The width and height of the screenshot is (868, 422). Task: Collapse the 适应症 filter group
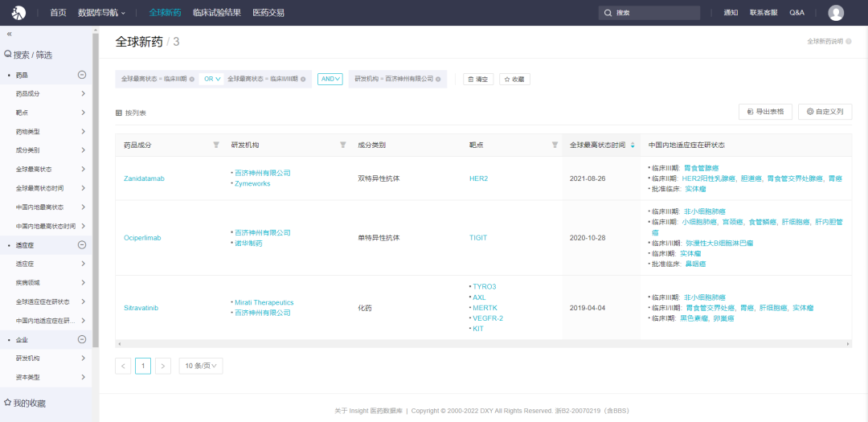coord(82,244)
